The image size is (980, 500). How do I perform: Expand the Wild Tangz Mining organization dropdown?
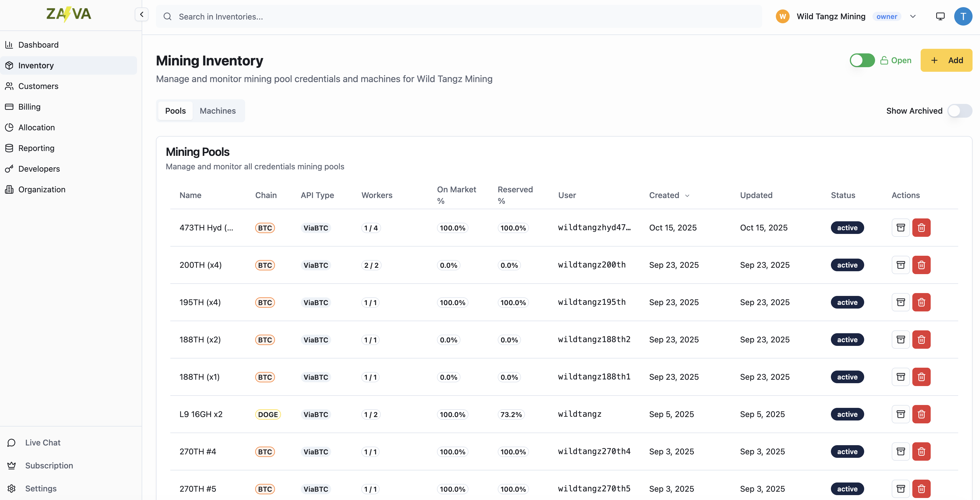[913, 16]
